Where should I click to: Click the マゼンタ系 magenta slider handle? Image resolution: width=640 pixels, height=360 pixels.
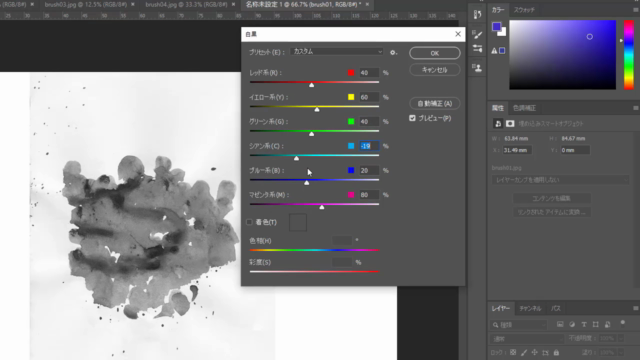click(322, 207)
